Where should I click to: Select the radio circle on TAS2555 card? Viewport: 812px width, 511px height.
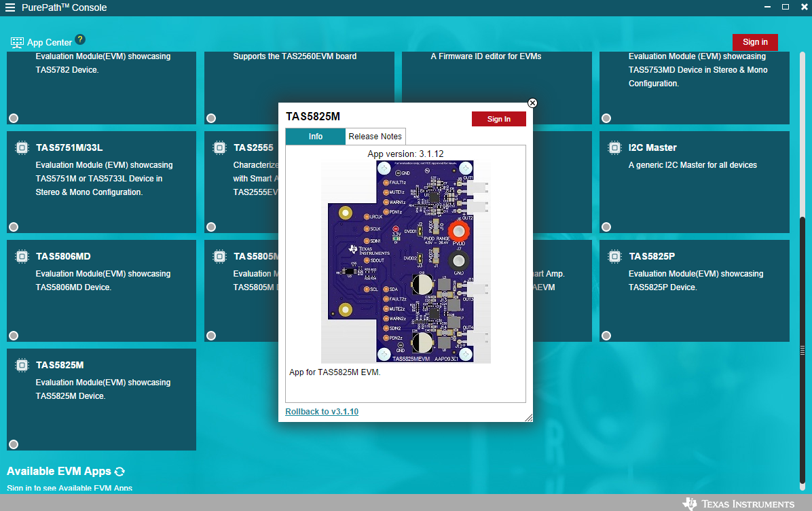pos(211,227)
